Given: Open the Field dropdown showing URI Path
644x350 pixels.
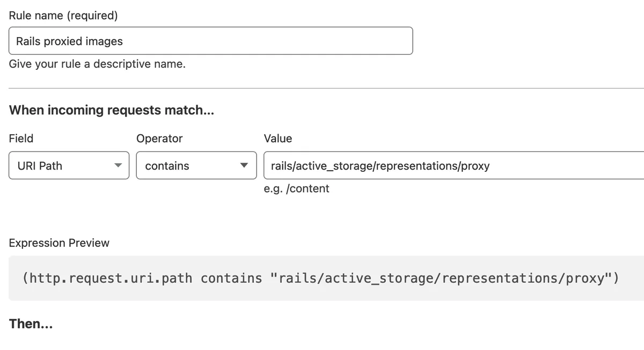Looking at the screenshot, I should pyautogui.click(x=68, y=165).
